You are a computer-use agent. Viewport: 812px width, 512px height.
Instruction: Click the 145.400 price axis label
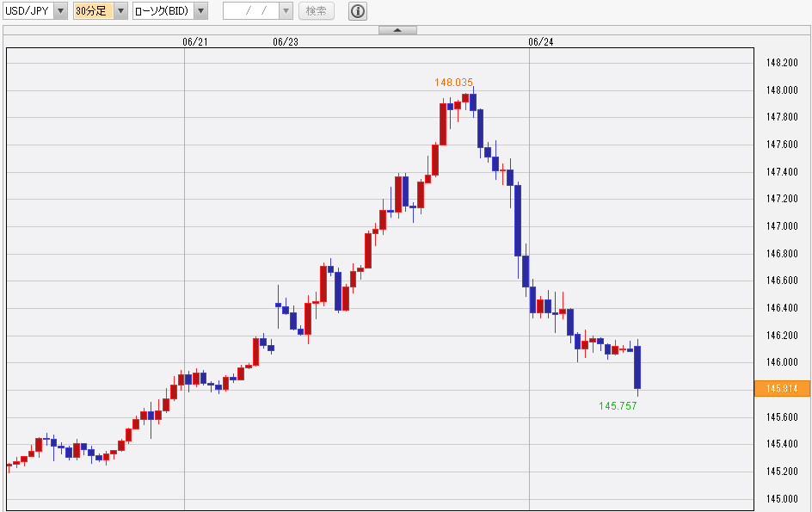tap(782, 444)
